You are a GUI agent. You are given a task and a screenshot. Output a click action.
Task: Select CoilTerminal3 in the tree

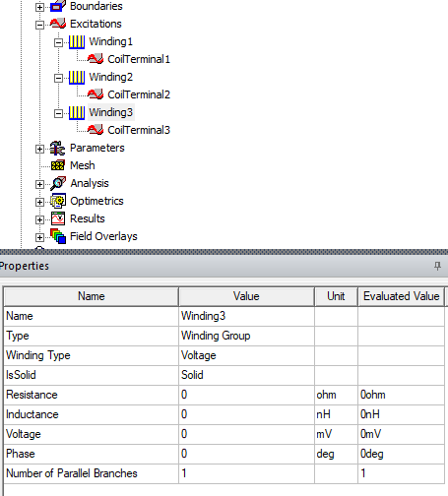pyautogui.click(x=139, y=130)
